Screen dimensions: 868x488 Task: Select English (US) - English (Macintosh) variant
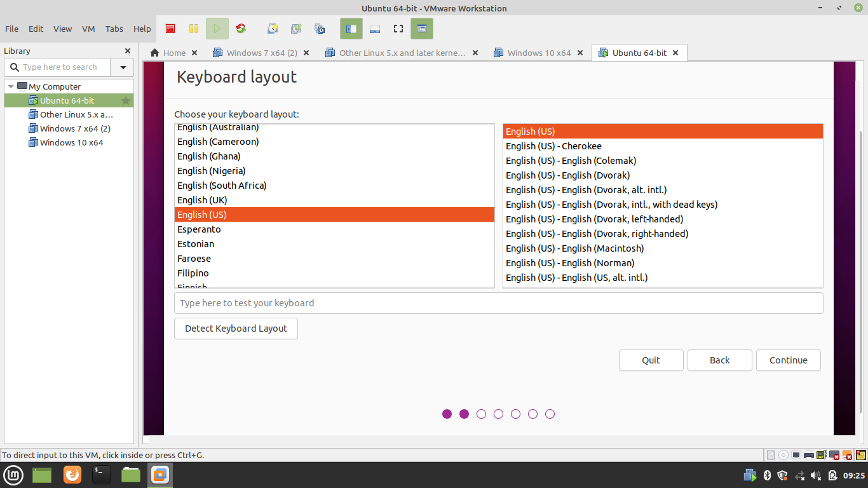[663, 248]
